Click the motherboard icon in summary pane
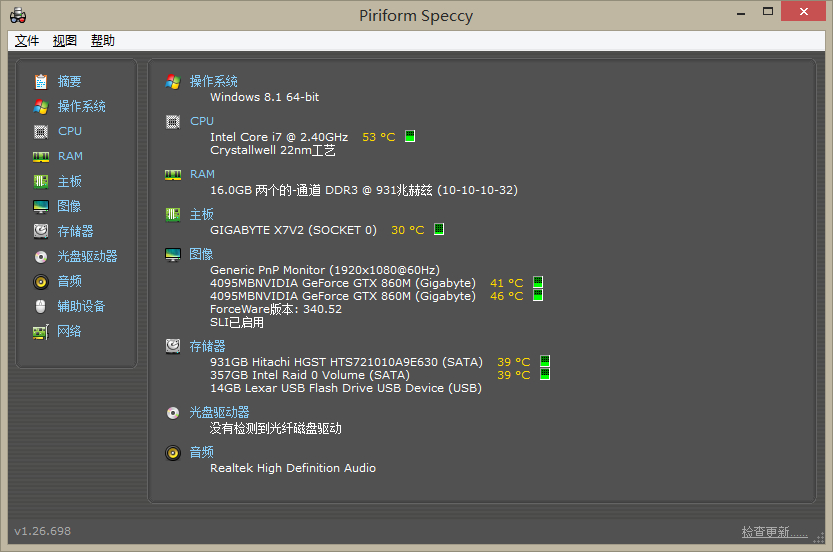833x552 pixels. [173, 215]
